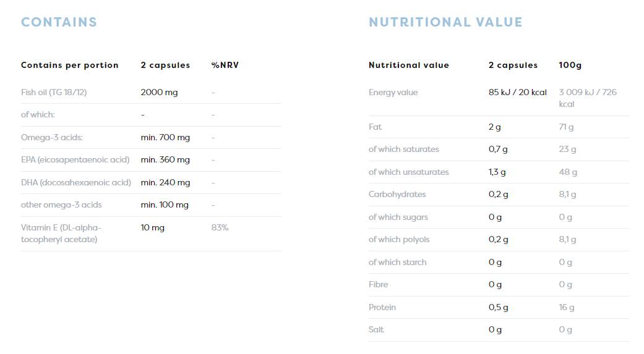Select the 'Fish oil (TG 18/12)' row label
This screenshot has height=354, width=644.
(x=54, y=92)
